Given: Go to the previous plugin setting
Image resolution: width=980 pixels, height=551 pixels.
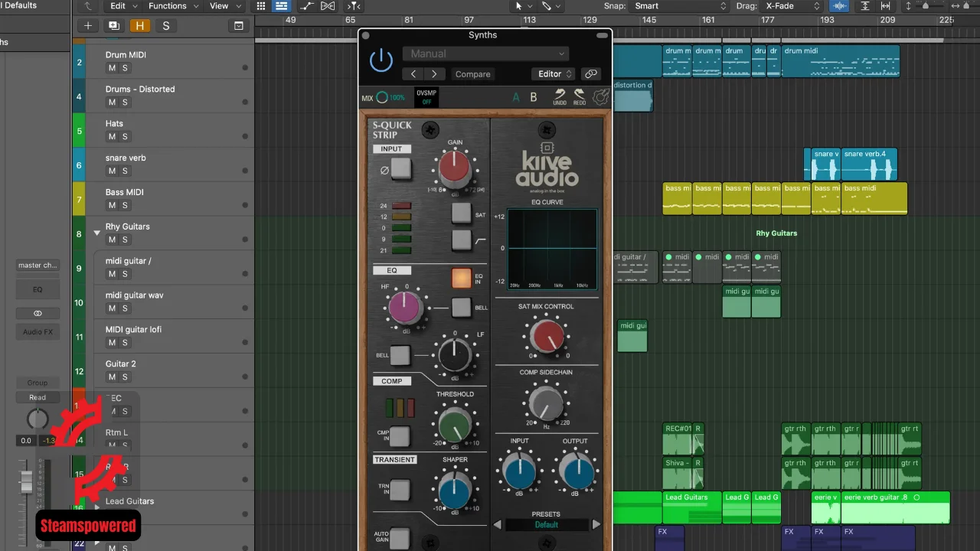Looking at the screenshot, I should pos(413,74).
